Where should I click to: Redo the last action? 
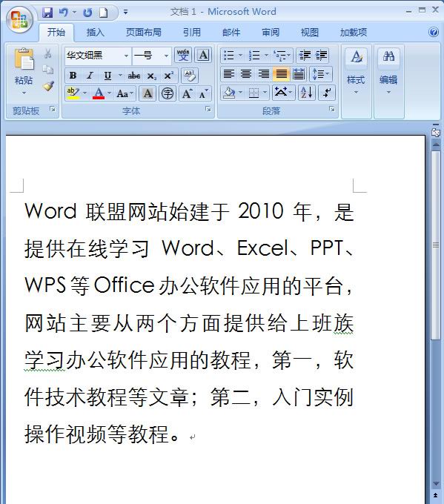point(87,12)
